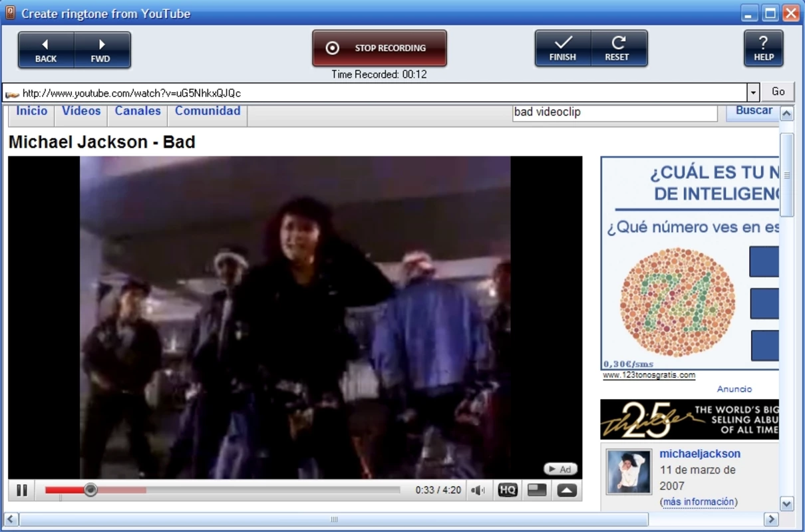This screenshot has width=805, height=532.
Task: Click the '0:33 / 4:20' time display
Action: [x=438, y=490]
